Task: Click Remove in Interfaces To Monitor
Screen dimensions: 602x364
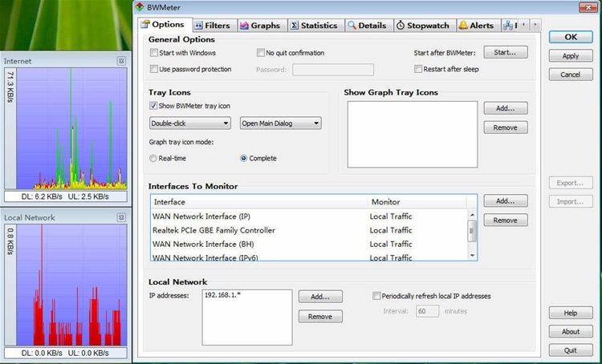Action: pos(506,220)
